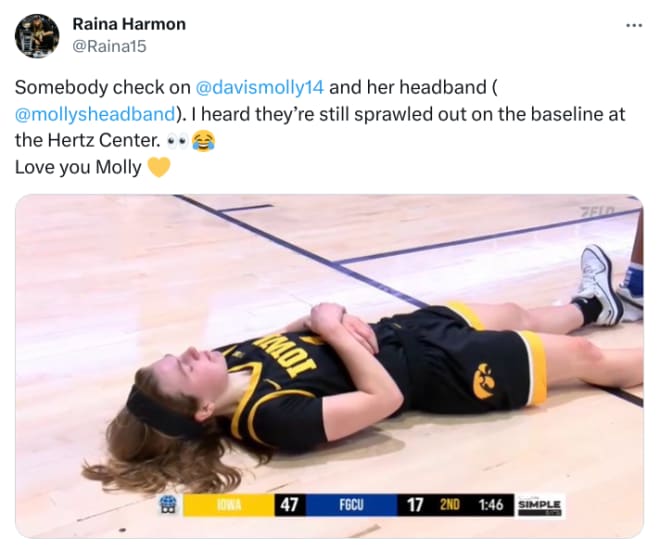Open the three-dot more options menu
The image size is (660, 550).
[x=634, y=26]
